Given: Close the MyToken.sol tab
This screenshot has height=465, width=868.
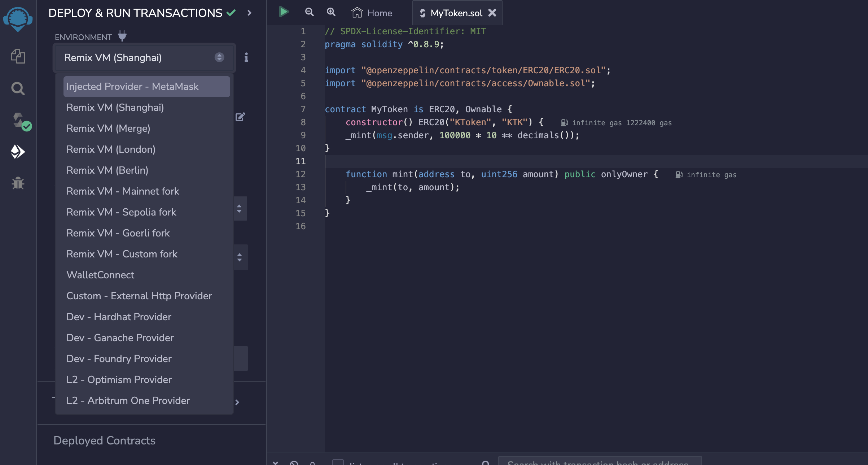Looking at the screenshot, I should pyautogui.click(x=492, y=12).
